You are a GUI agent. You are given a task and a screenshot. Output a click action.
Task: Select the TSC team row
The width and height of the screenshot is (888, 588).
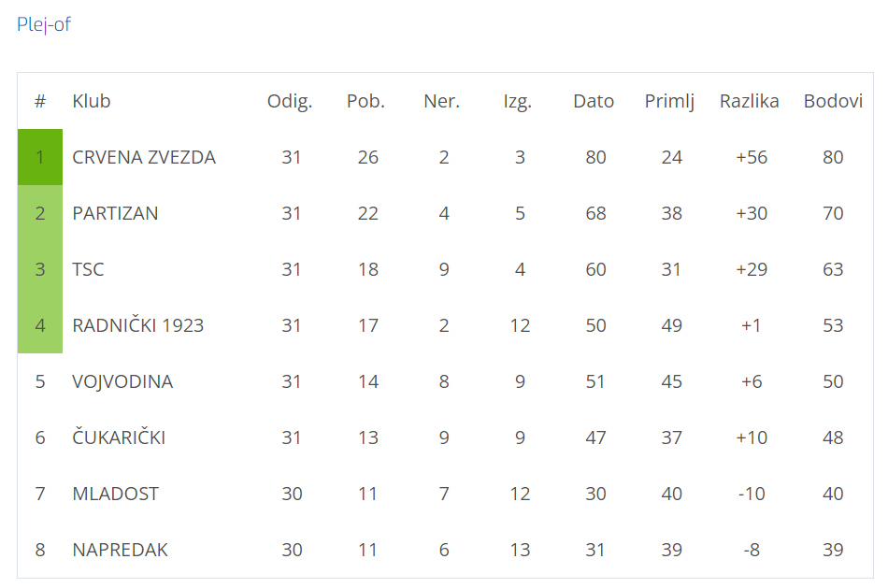445,269
